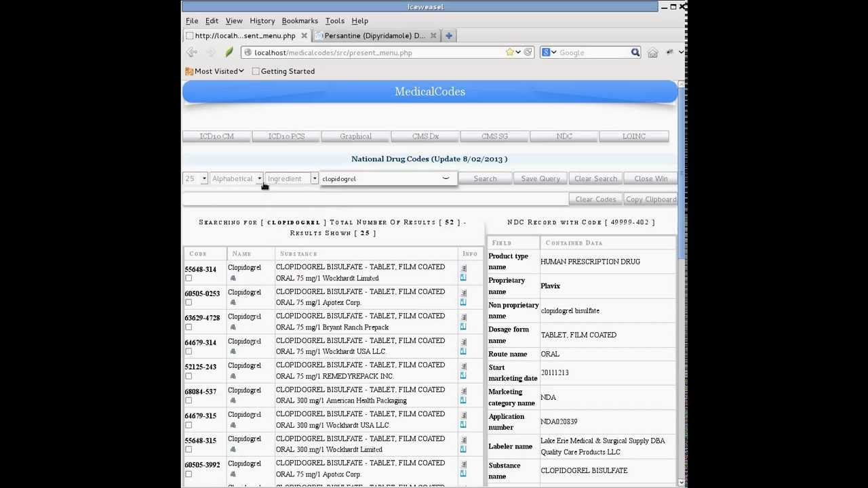Click the green leaf icon beside the address bar
The height and width of the screenshot is (488, 868).
pos(229,52)
